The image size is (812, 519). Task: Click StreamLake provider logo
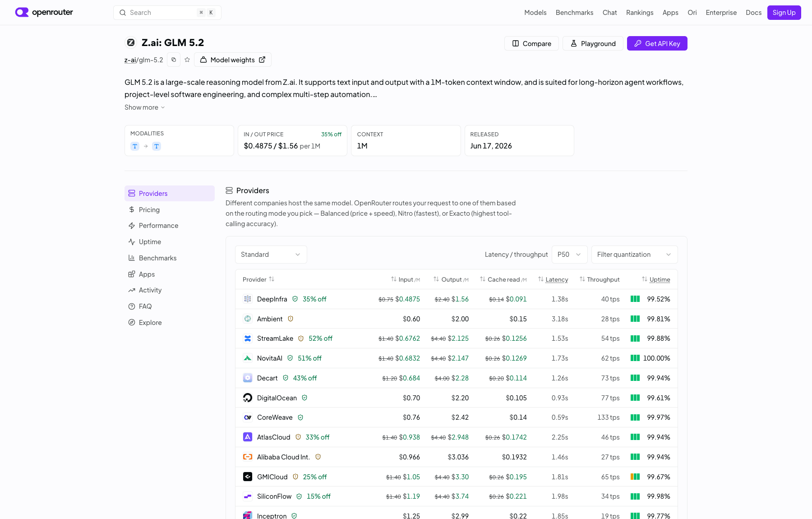click(x=248, y=338)
